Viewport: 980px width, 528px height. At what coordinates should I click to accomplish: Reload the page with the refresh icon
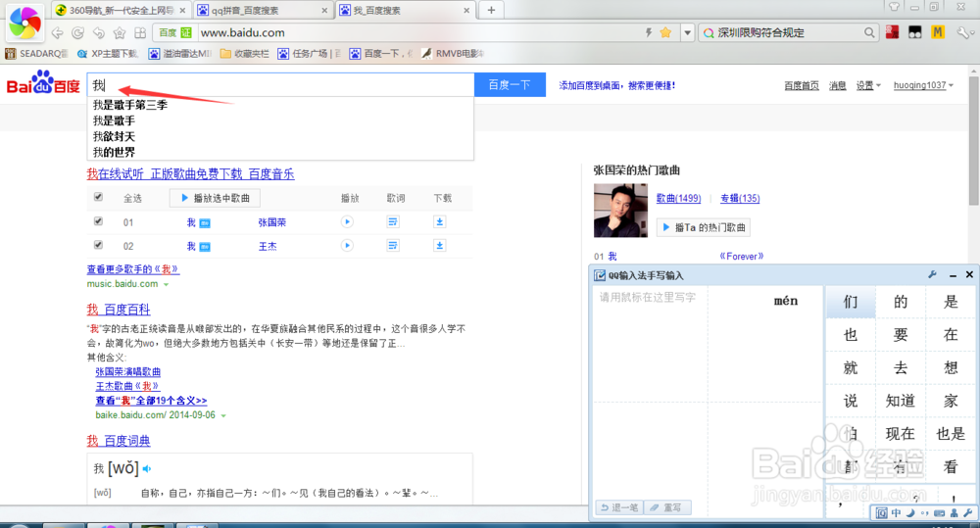[x=78, y=32]
